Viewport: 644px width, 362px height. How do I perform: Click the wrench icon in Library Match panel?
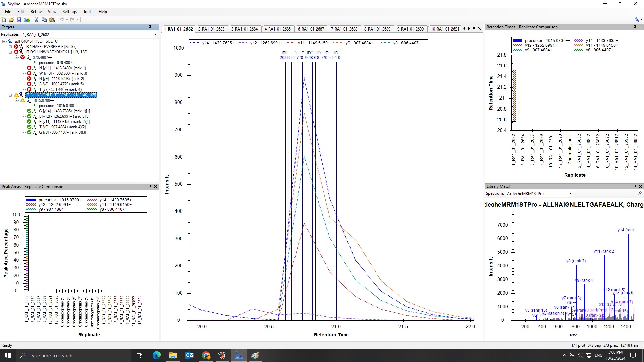pos(639,193)
